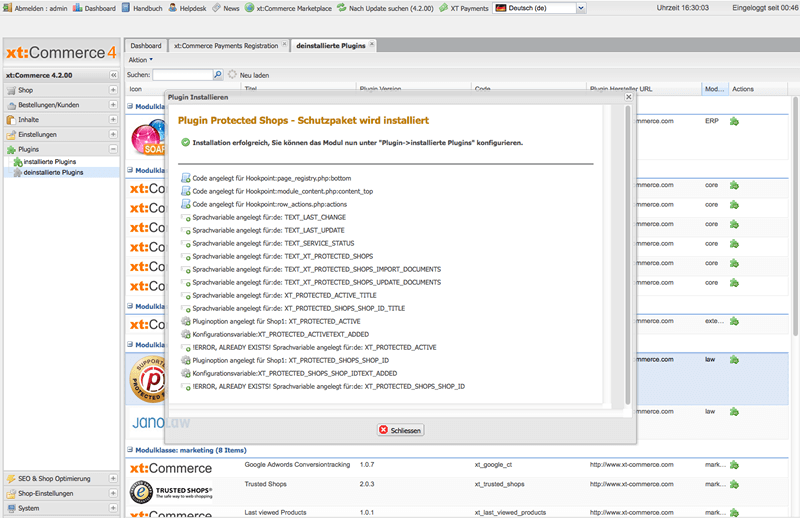Sort by the Mod... column header

[x=714, y=89]
